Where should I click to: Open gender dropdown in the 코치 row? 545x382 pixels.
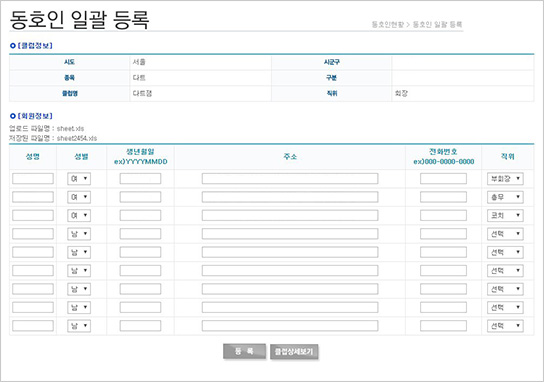coord(79,216)
